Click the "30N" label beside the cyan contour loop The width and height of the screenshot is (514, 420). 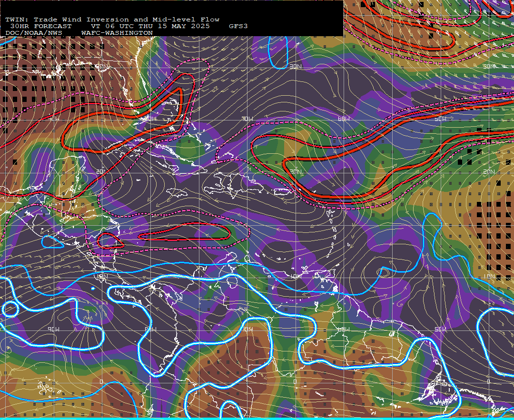(x=295, y=66)
